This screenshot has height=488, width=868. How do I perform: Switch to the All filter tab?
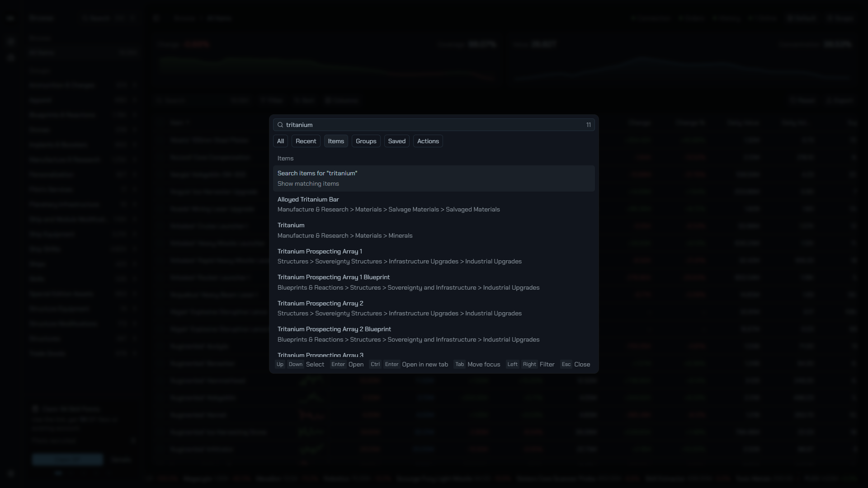[280, 141]
